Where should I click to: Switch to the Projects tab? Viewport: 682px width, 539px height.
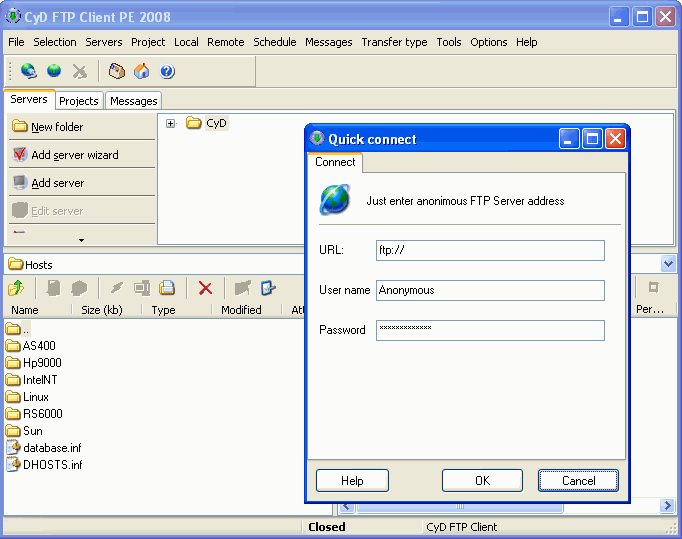pyautogui.click(x=79, y=101)
